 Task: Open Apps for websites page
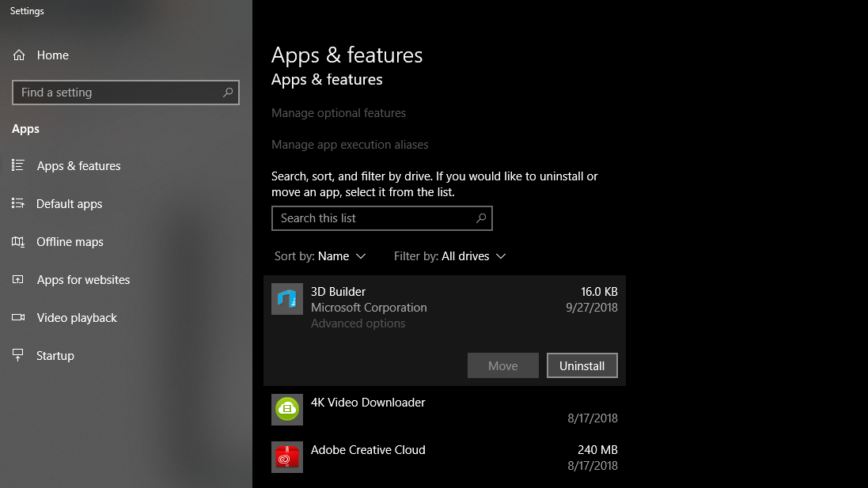point(83,279)
